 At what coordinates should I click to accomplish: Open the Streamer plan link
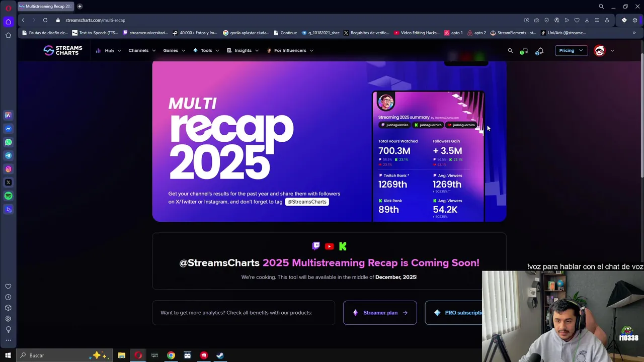380,313
